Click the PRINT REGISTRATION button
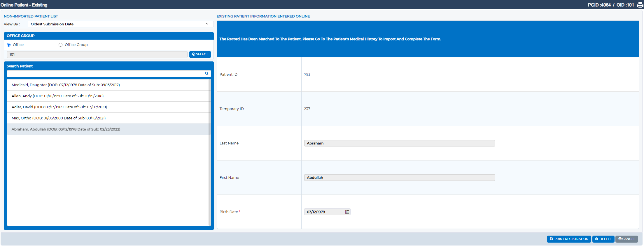 (x=569, y=239)
